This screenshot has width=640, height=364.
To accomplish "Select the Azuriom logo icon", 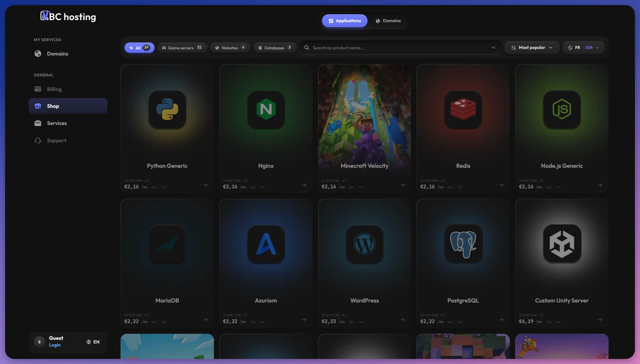I will [x=266, y=244].
